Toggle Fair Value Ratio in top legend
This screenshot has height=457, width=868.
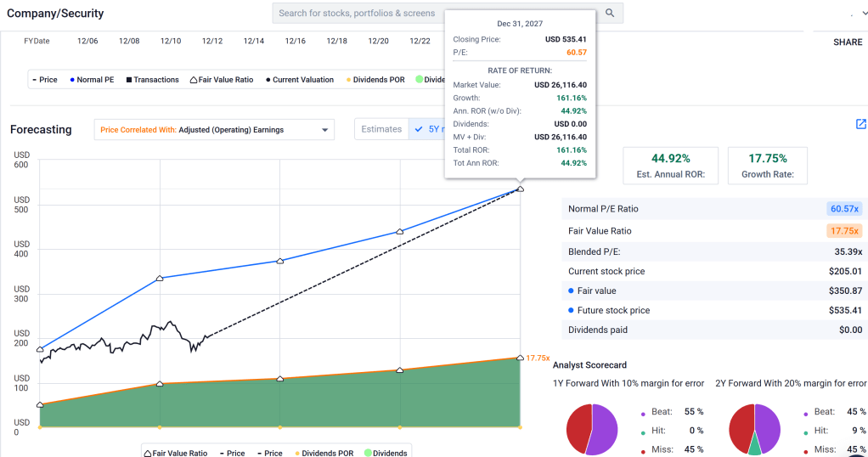tap(220, 80)
